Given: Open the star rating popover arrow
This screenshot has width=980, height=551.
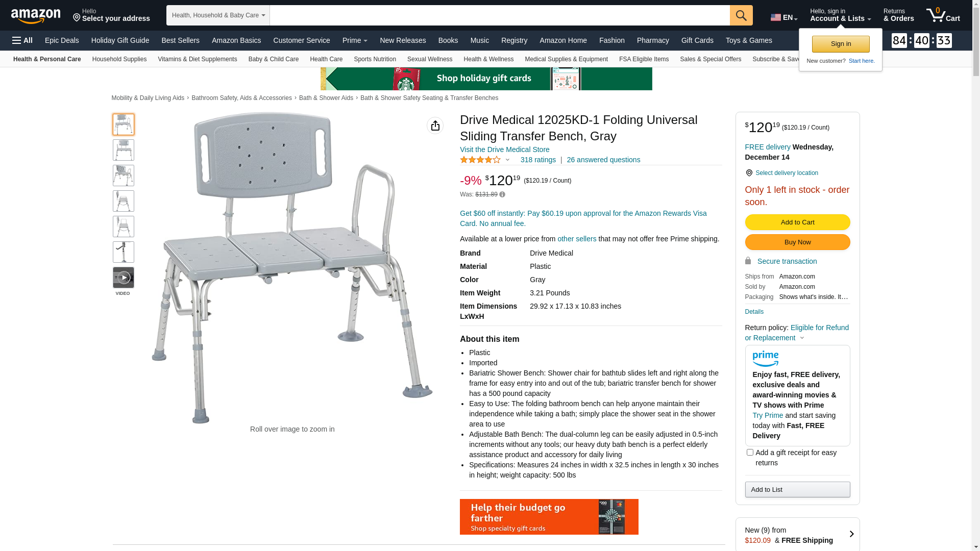Looking at the screenshot, I should [507, 160].
